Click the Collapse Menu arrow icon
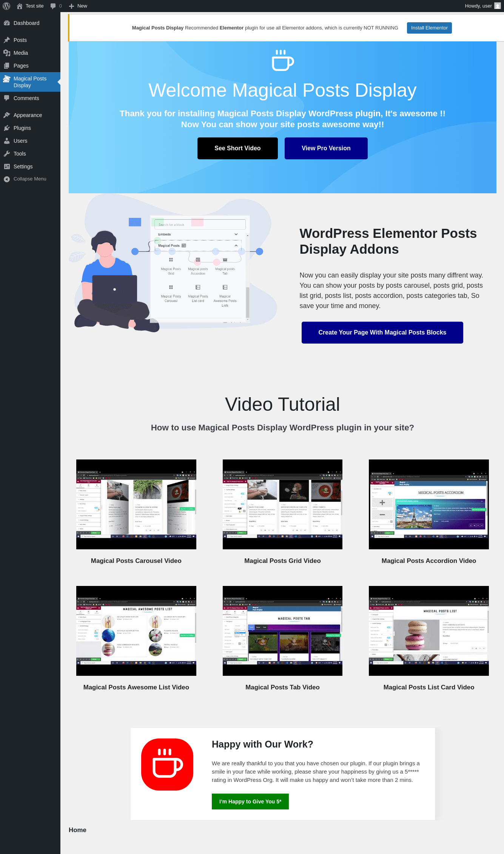504x854 pixels. coord(7,179)
